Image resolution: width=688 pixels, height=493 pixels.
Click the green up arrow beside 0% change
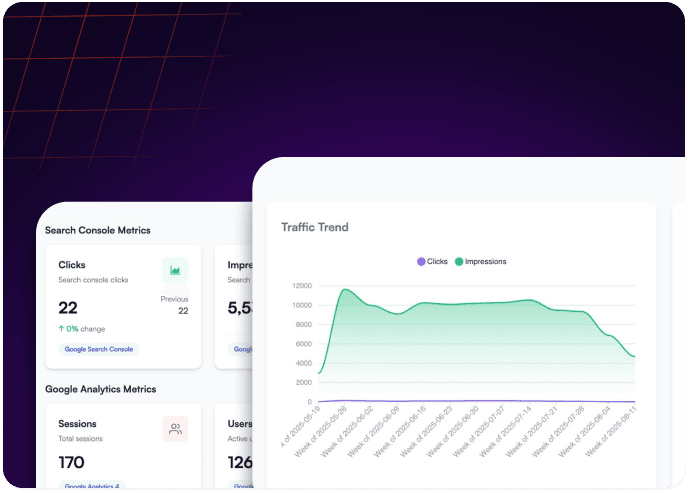(x=62, y=328)
